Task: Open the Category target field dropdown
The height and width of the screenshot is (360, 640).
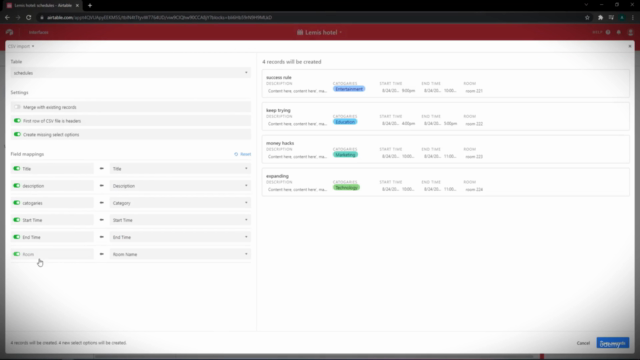Action: point(180,203)
